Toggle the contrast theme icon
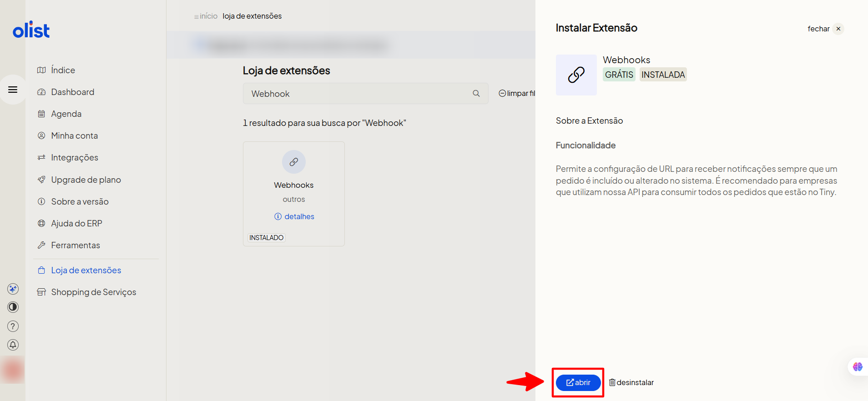868x401 pixels. click(13, 307)
